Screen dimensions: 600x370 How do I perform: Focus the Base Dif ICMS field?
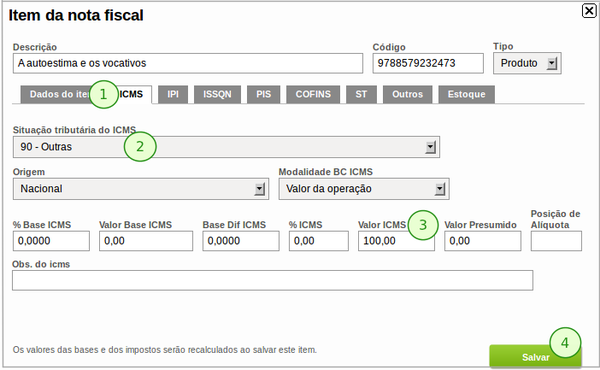click(x=241, y=241)
